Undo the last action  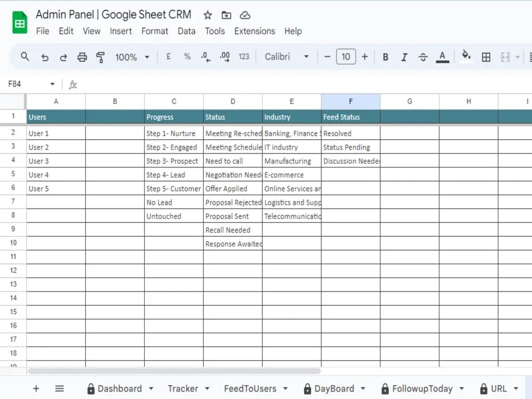(45, 57)
